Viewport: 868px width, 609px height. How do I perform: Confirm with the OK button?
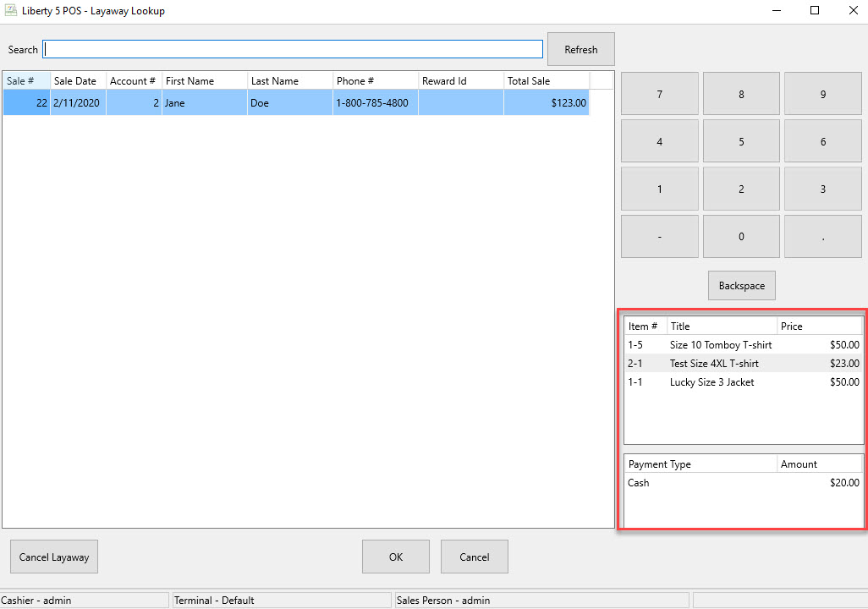click(x=396, y=557)
